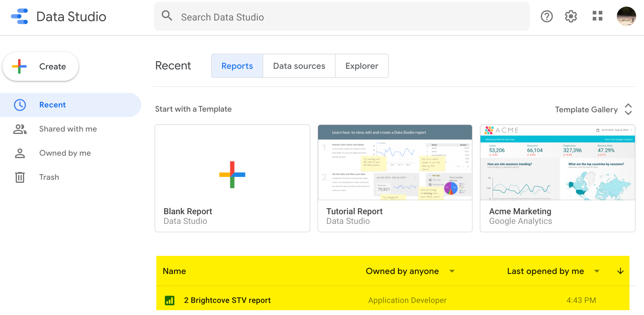644x315 pixels.
Task: Open the Template Gallery link
Action: [x=586, y=110]
